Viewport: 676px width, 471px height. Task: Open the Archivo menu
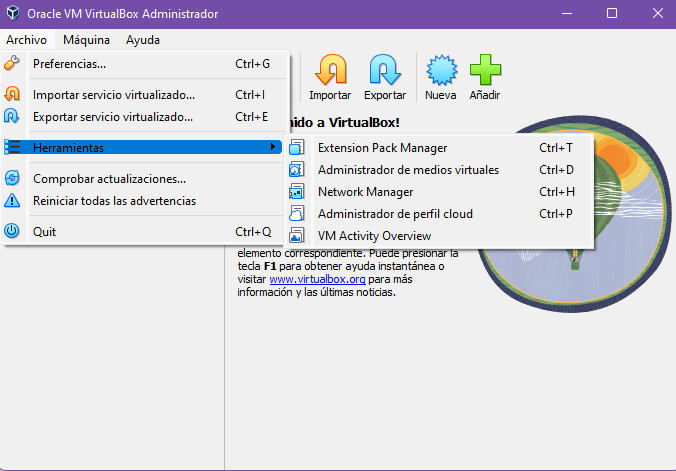coord(27,40)
